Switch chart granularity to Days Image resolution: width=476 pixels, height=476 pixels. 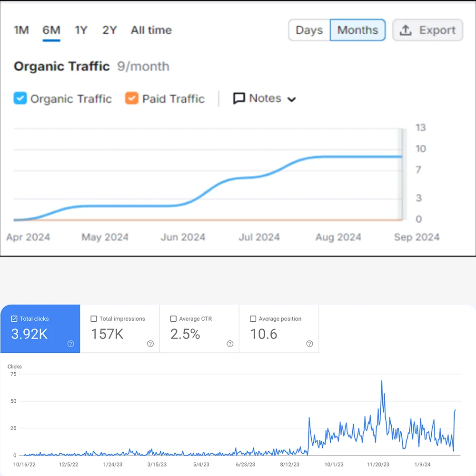click(309, 30)
